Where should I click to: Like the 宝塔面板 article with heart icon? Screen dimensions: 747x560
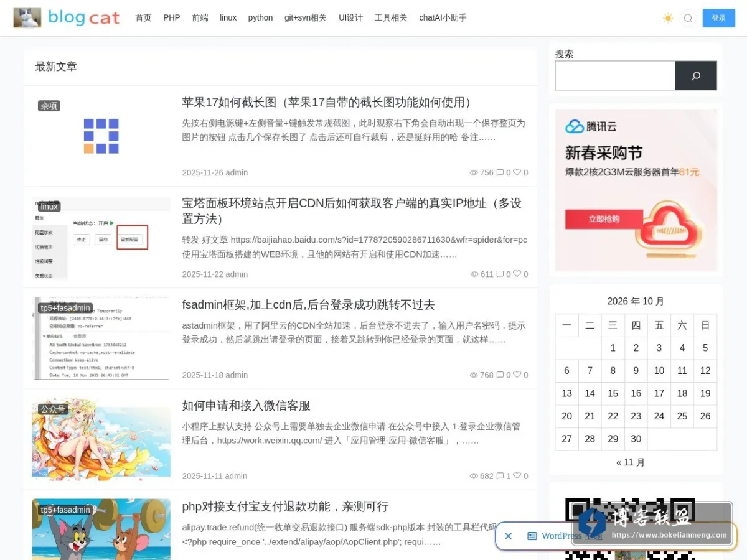click(517, 274)
